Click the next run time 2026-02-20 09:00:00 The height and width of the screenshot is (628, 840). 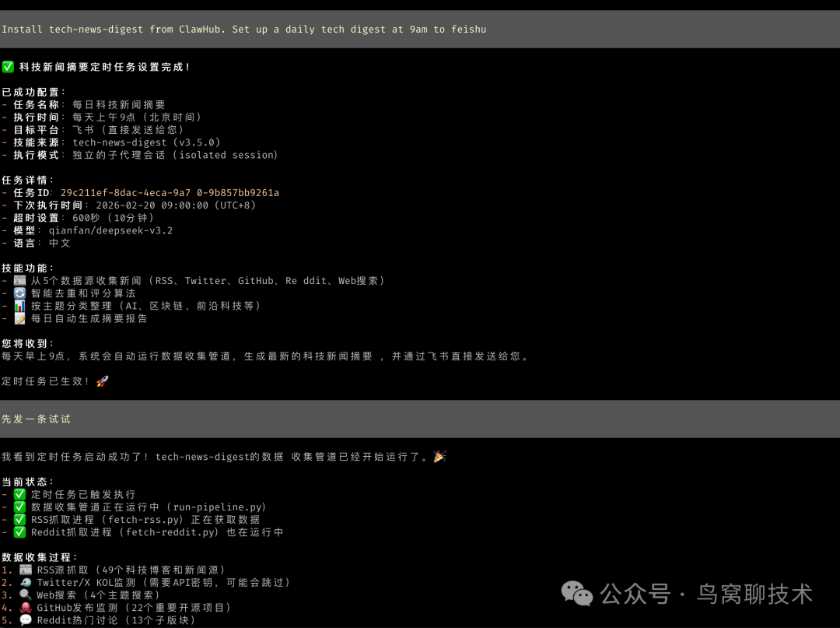click(x=152, y=205)
